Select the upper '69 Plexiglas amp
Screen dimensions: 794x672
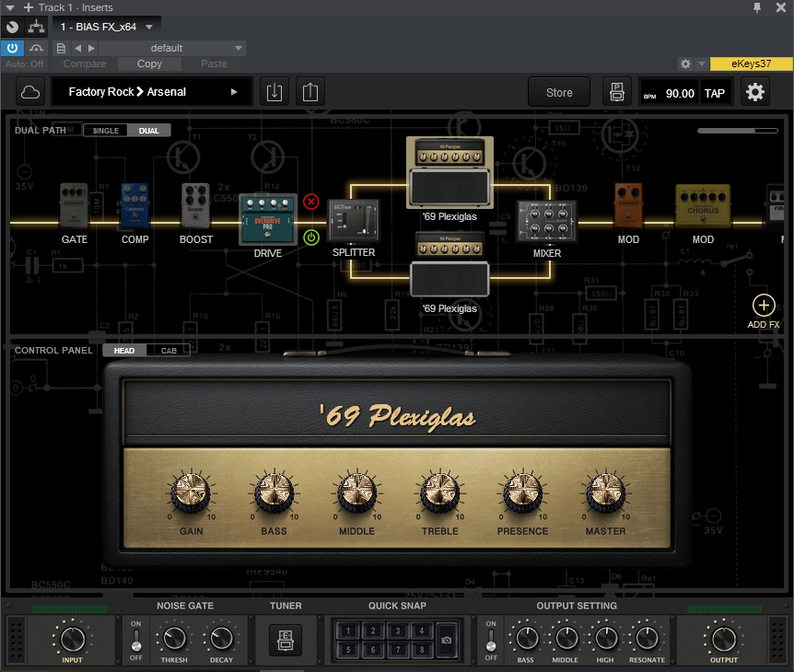coord(450,172)
